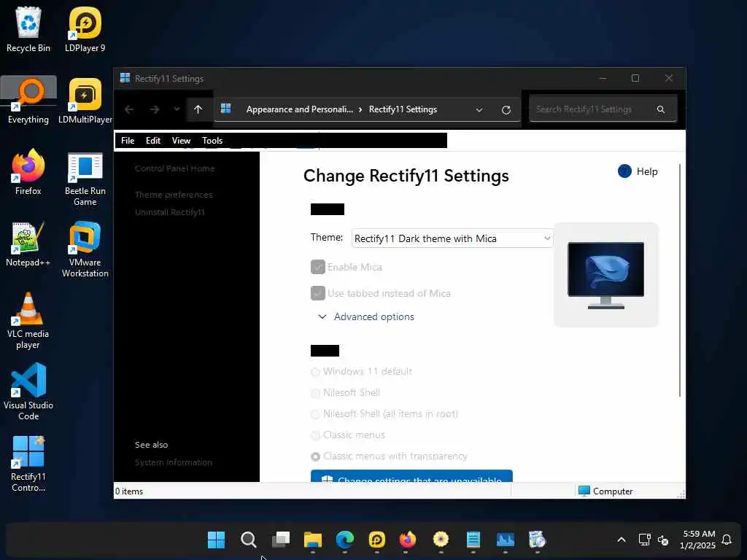Toggle the Enable Mica checkbox
Screen dimensions: 747x560
point(318,267)
